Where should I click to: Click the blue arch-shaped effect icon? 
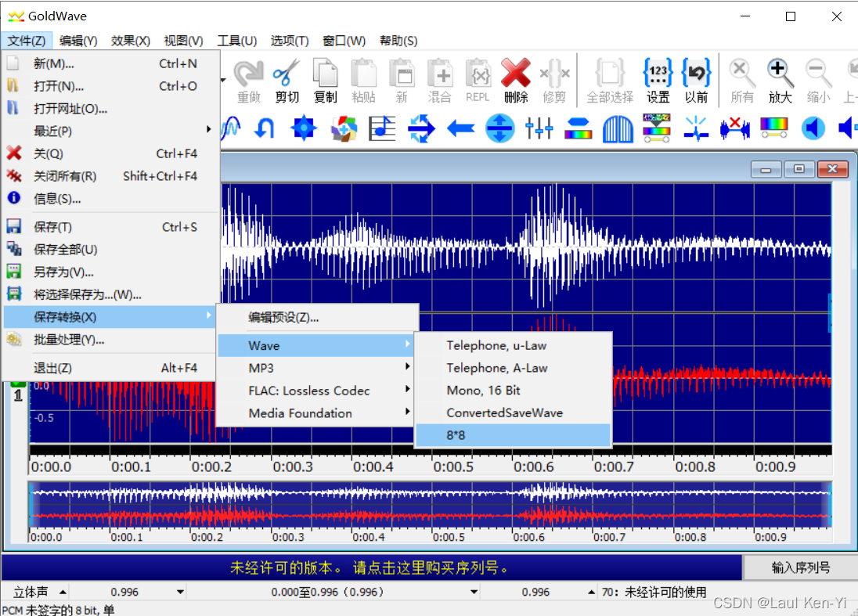[618, 128]
